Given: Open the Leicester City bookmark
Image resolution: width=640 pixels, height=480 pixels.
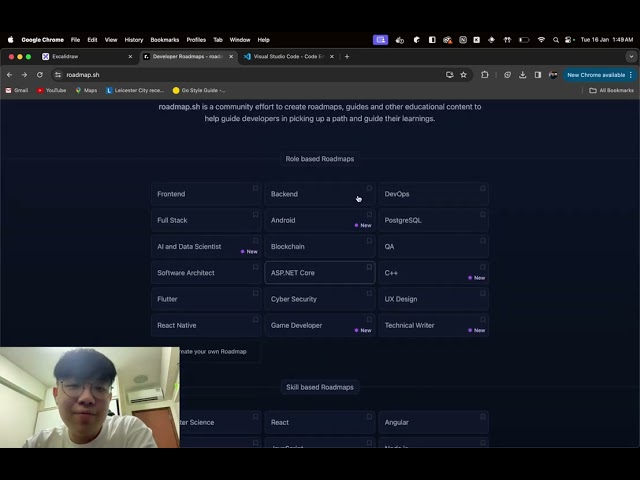Looking at the screenshot, I should pos(135,91).
